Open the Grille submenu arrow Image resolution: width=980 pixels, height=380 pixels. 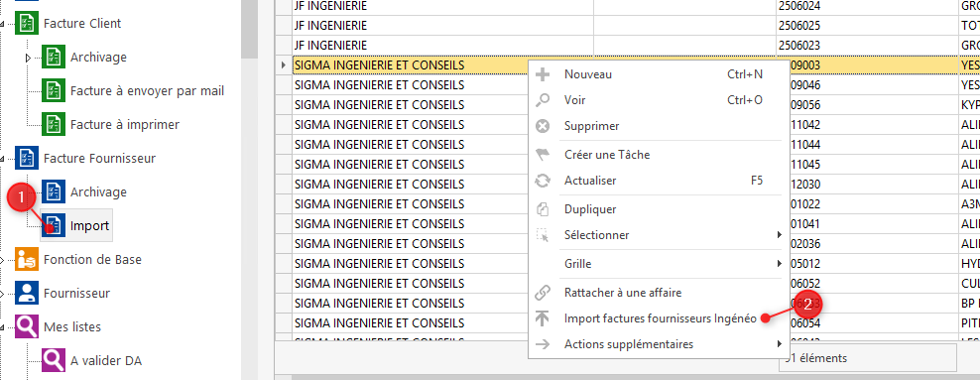[779, 264]
